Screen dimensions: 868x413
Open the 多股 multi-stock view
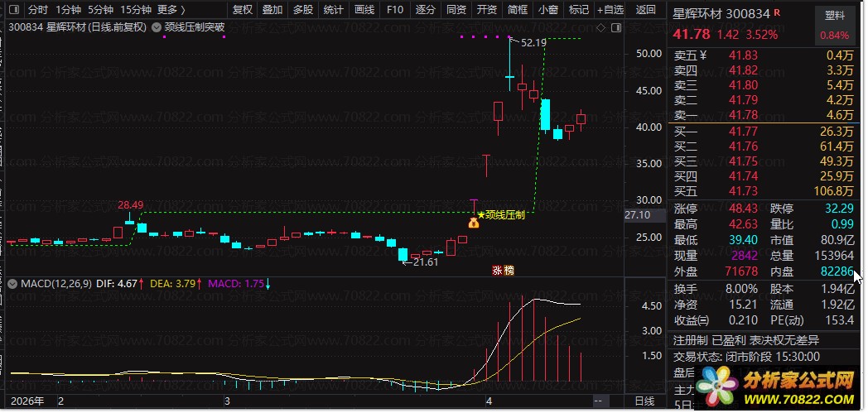[303, 9]
